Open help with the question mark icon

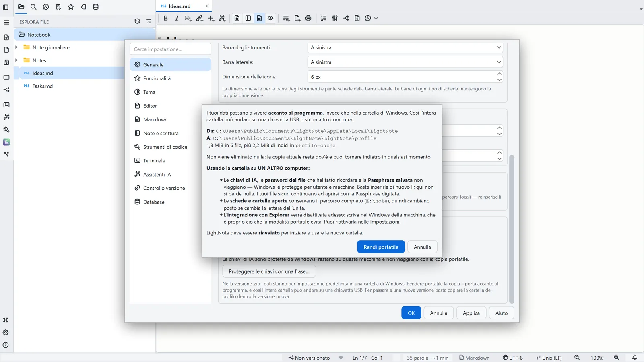click(x=6, y=345)
